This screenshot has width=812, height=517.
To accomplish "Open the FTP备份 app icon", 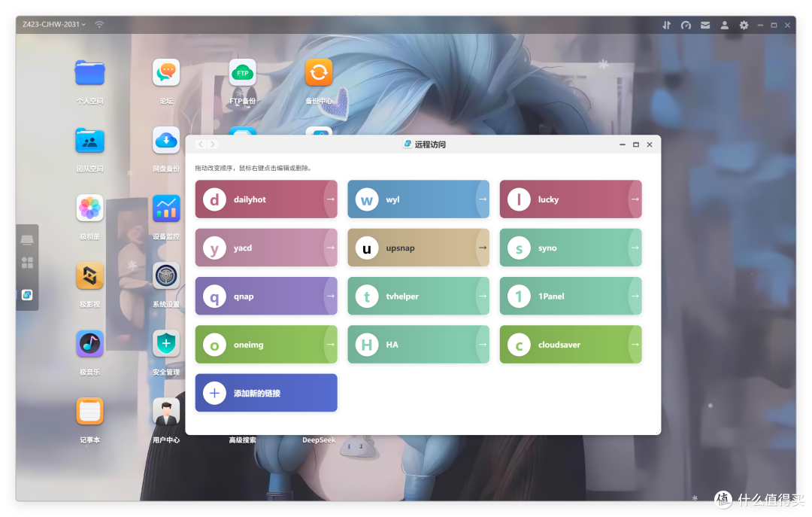I will 242,72.
